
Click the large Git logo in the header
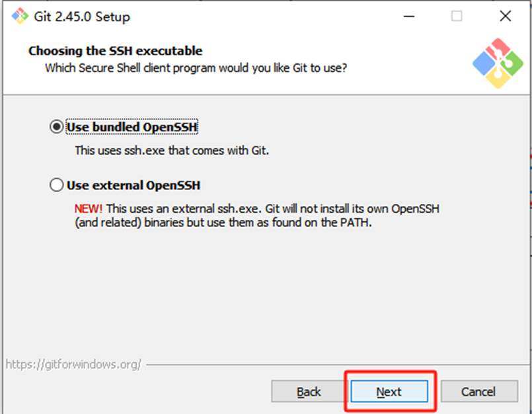(x=498, y=63)
